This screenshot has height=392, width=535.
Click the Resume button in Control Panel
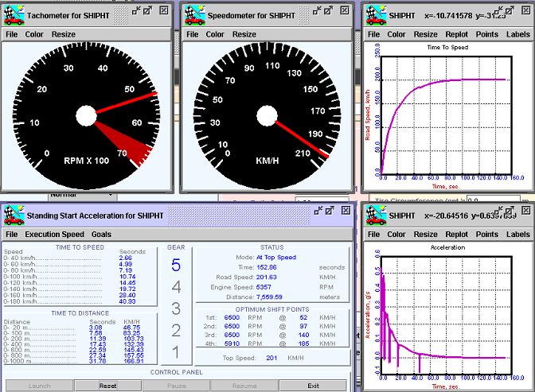pos(244,386)
